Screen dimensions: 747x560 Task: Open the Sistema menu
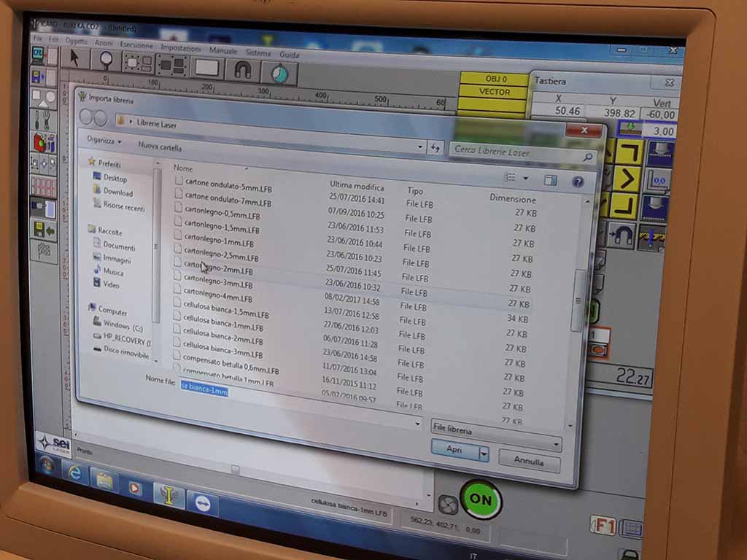258,52
